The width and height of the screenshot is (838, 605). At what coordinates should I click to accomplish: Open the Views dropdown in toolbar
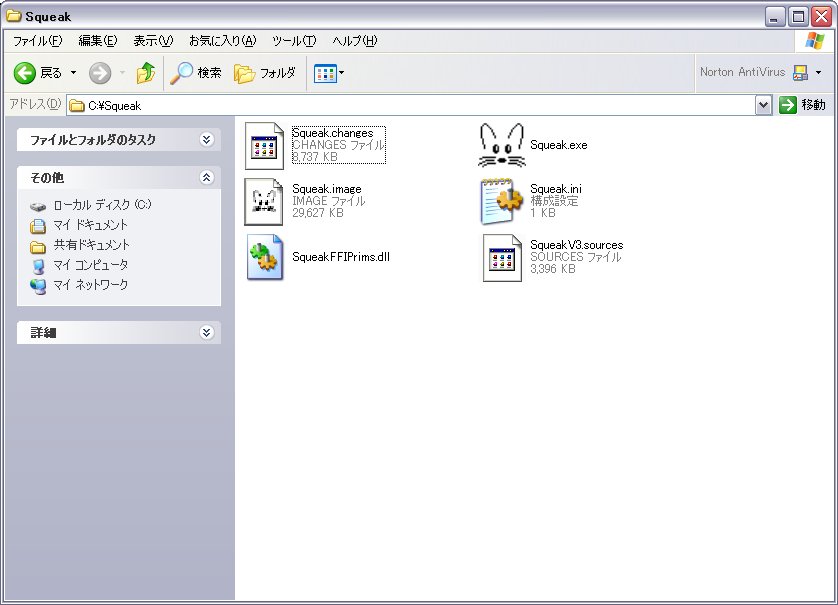point(329,73)
